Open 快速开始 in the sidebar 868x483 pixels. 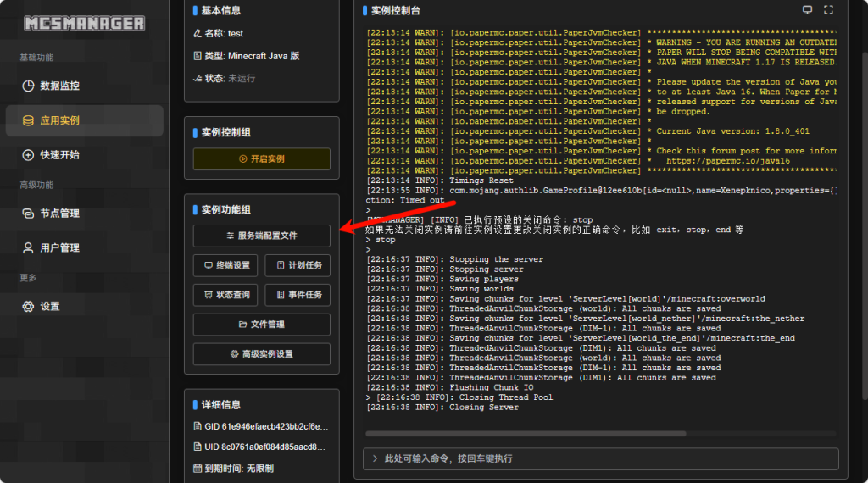pyautogui.click(x=84, y=155)
